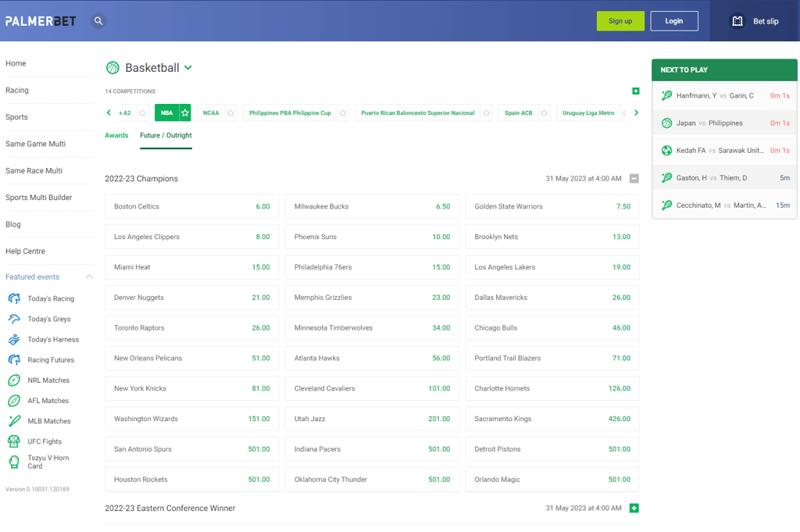Click the Today's Harness icon
The height and width of the screenshot is (532, 800).
pyautogui.click(x=14, y=339)
